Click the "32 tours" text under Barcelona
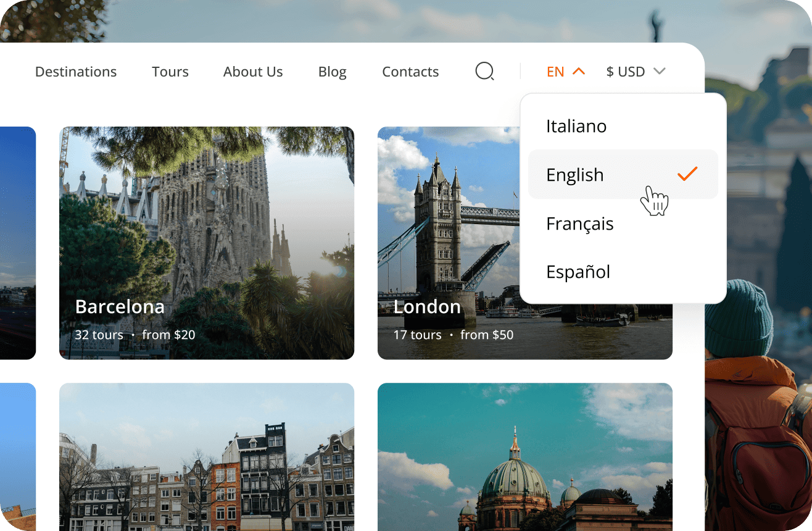The image size is (812, 531). (99, 335)
